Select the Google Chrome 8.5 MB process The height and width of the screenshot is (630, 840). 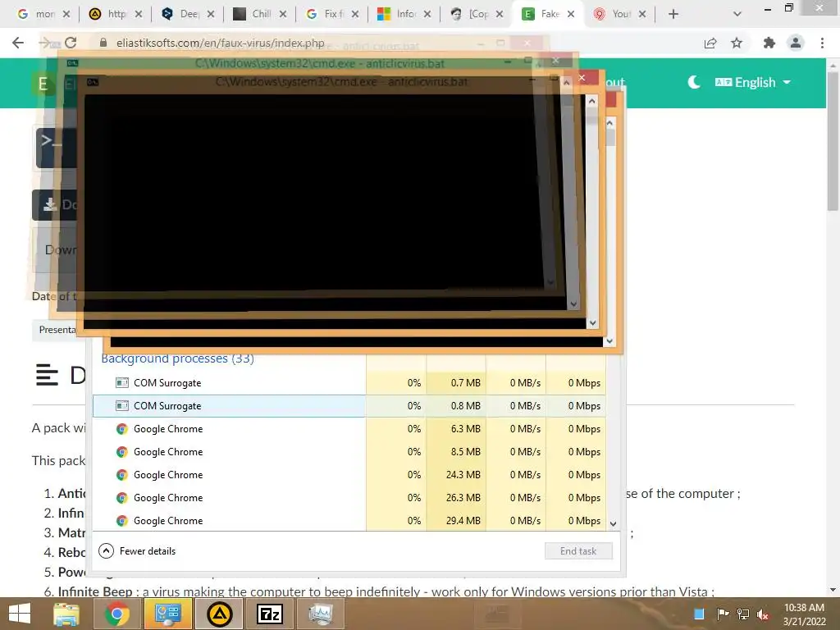349,452
